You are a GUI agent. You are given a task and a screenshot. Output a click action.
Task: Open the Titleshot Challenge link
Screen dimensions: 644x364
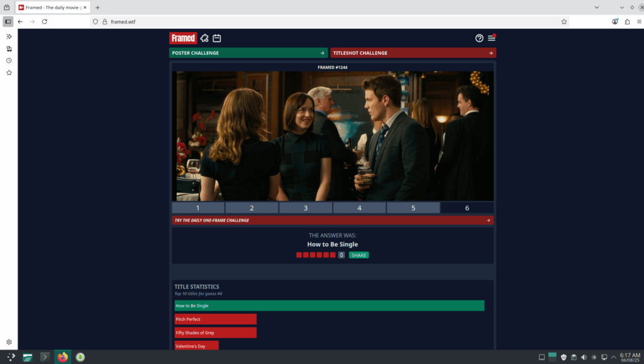pyautogui.click(x=413, y=53)
